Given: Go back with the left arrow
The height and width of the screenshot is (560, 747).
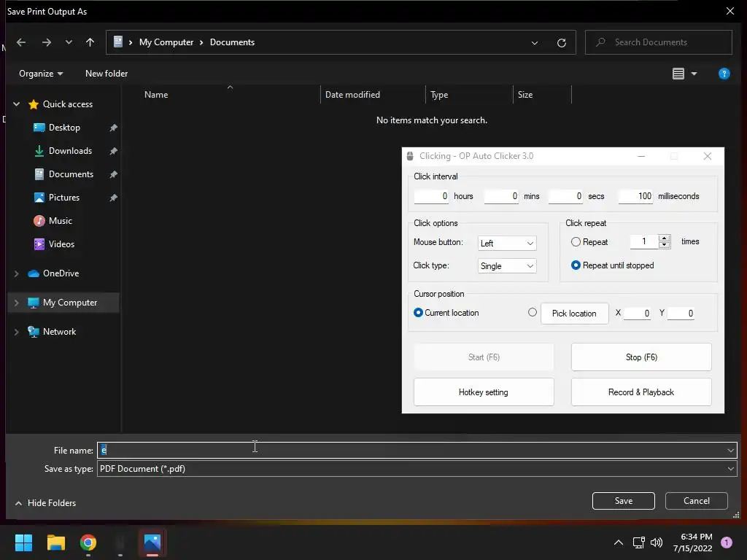Looking at the screenshot, I should [21, 42].
